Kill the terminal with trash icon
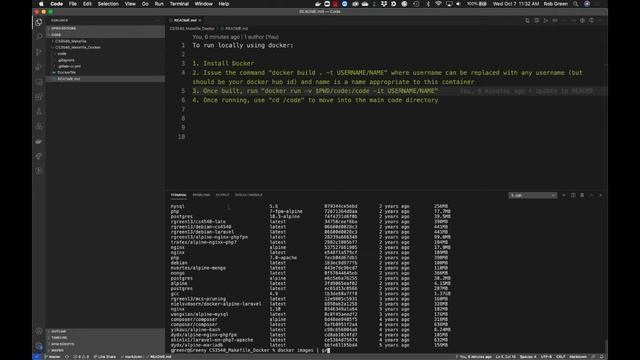 tap(582, 195)
